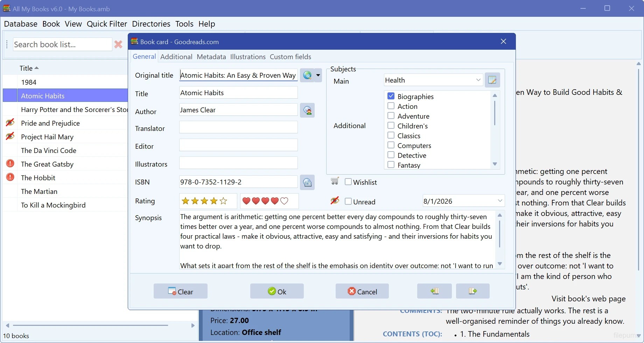Click the Book card dialog title icon
The width and height of the screenshot is (644, 343).
click(x=134, y=41)
